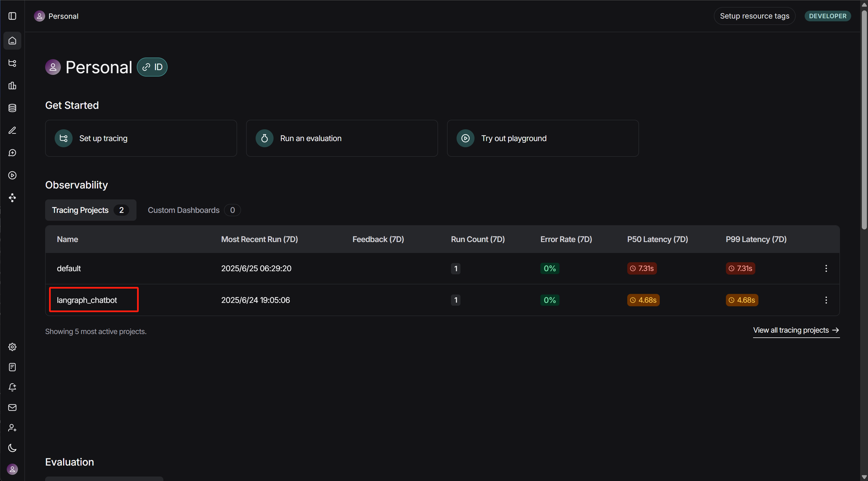Click Most Recent Run (7D) header
The height and width of the screenshot is (481, 868).
pos(260,239)
